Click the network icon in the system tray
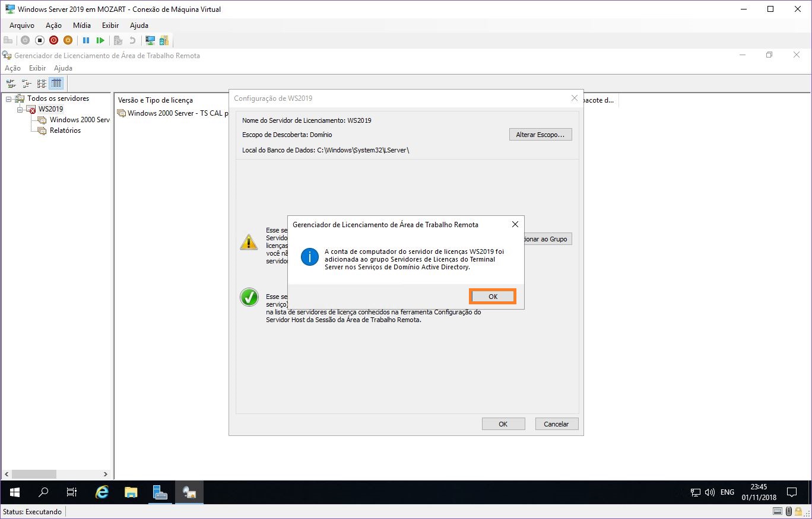The width and height of the screenshot is (812, 519). tap(696, 492)
